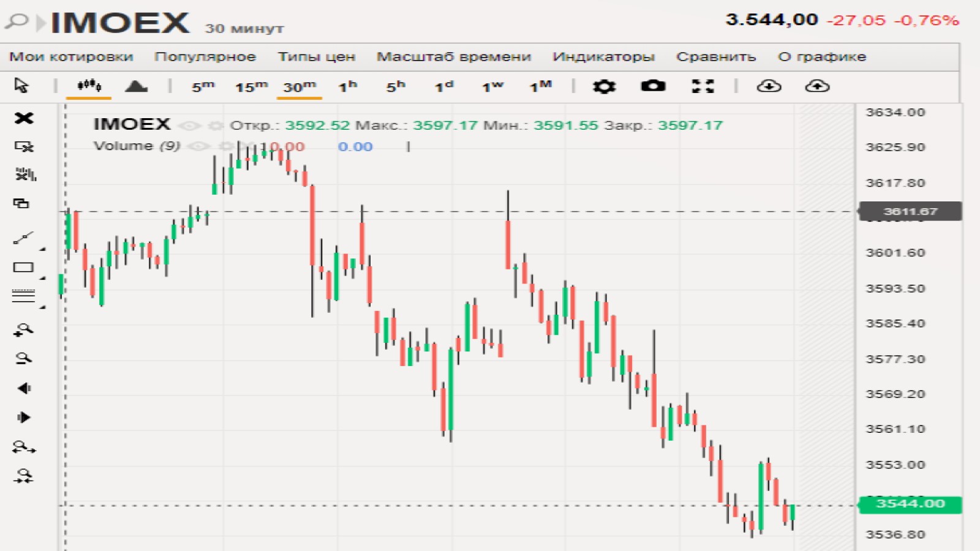Select 1 day timeframe
The width and height of the screenshot is (980, 551).
[x=444, y=86]
